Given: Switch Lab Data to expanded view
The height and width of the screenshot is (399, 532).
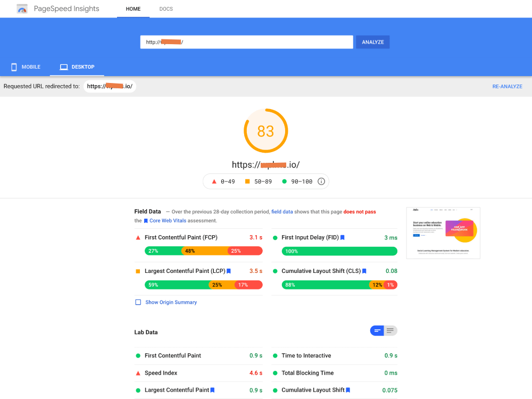Looking at the screenshot, I should tap(390, 330).
